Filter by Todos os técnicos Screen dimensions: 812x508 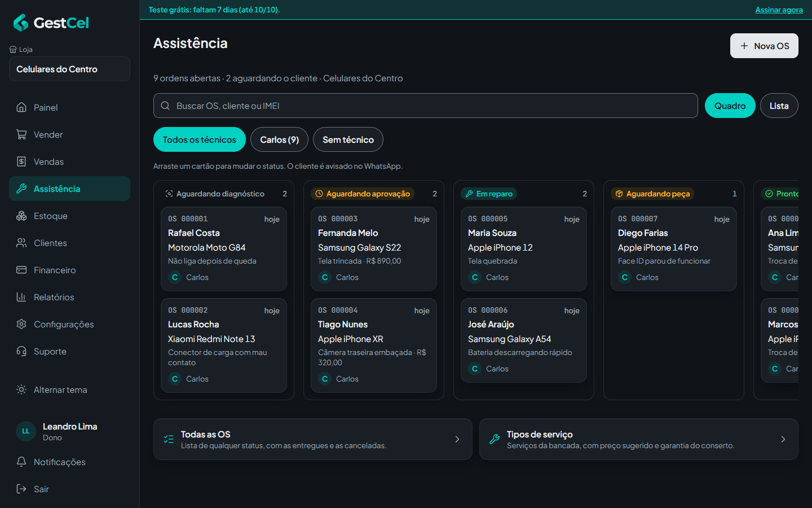point(200,139)
